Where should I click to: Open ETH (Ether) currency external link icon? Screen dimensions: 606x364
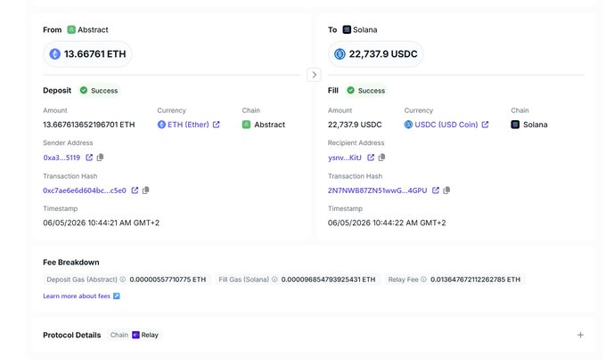point(216,125)
